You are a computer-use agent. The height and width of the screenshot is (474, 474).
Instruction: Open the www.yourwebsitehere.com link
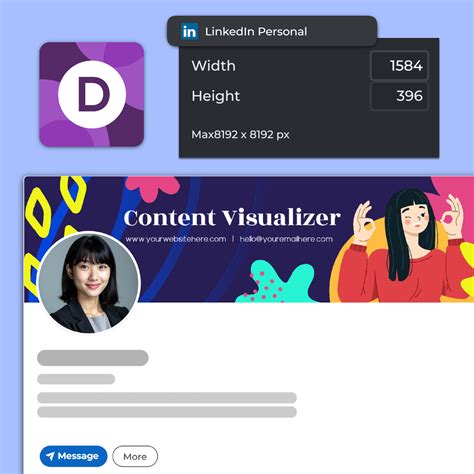(x=176, y=239)
